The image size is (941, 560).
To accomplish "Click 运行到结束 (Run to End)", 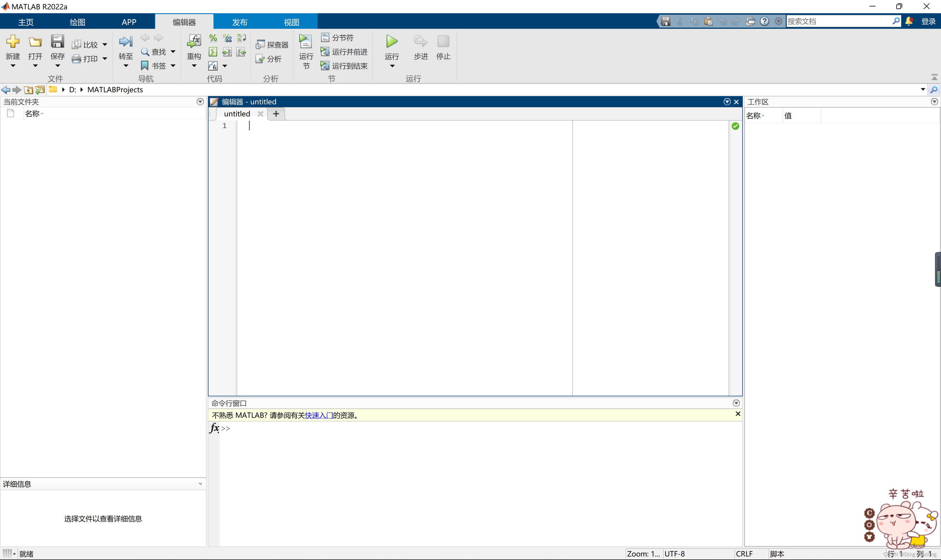I will [x=344, y=66].
